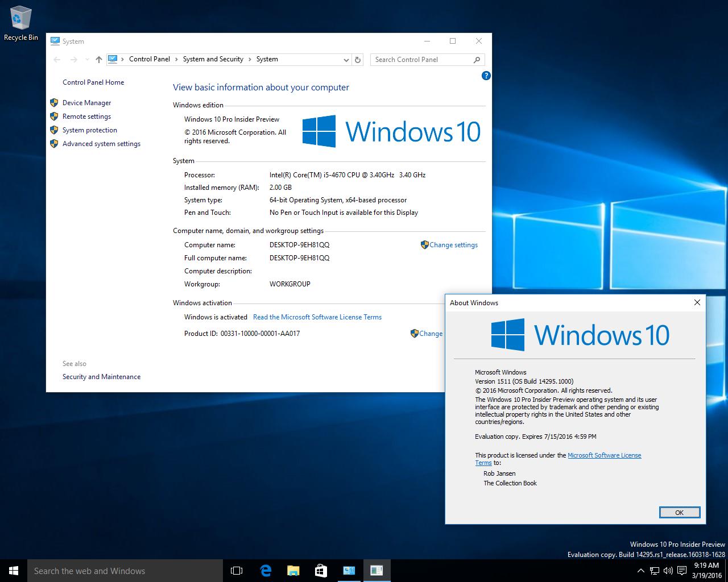Expand the breadcrumb chevron after System and Security
Viewport: 728px width, 582px height.
(x=250, y=59)
